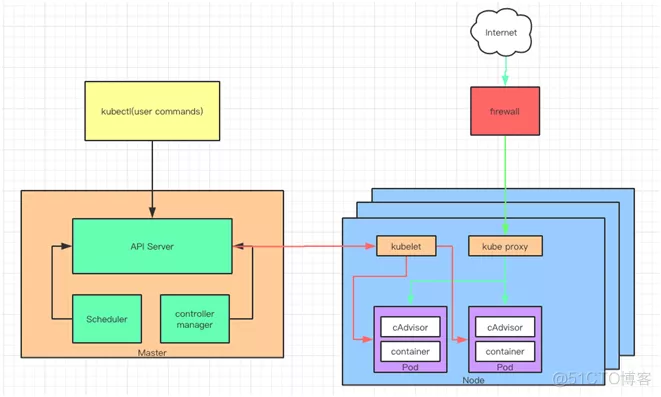Click the API Server block
The width and height of the screenshot is (661, 397).
(152, 246)
